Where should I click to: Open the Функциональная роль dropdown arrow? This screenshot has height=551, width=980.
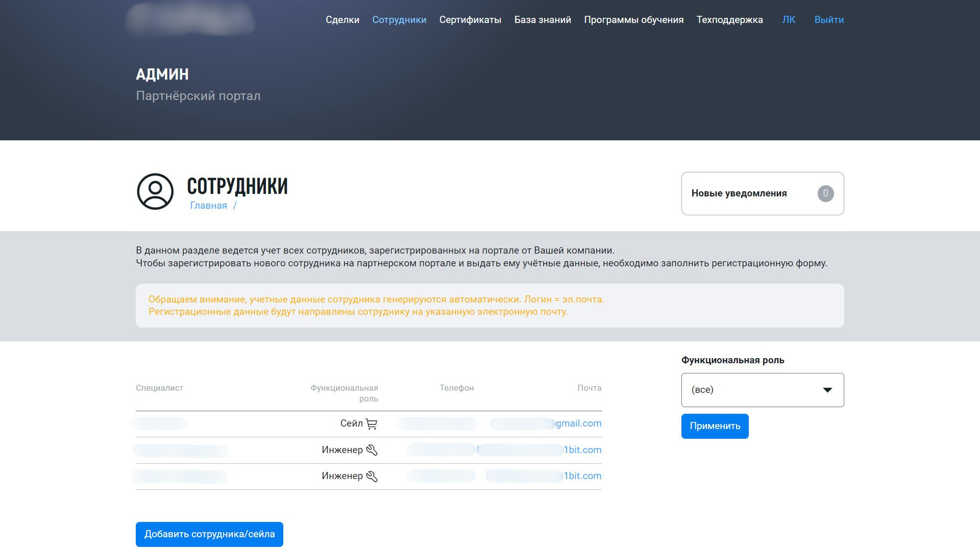[x=827, y=390]
